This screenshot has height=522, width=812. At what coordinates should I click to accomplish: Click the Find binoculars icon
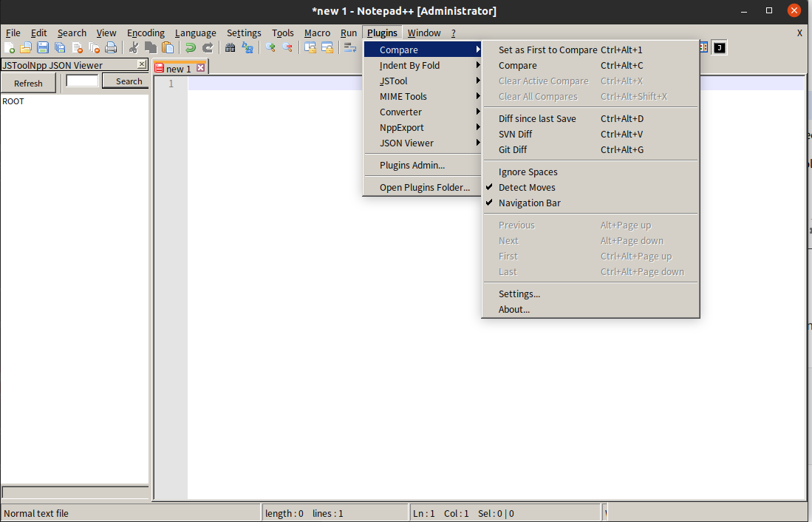[x=231, y=48]
